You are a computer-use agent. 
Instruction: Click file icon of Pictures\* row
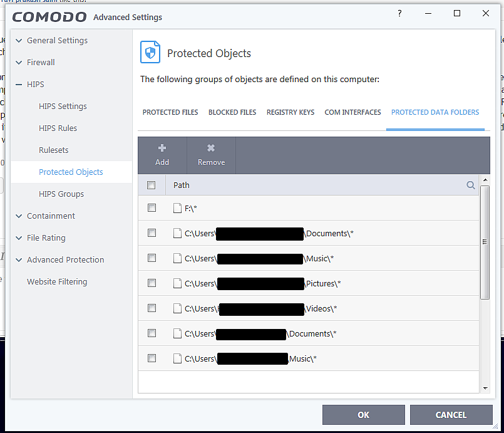pos(177,283)
